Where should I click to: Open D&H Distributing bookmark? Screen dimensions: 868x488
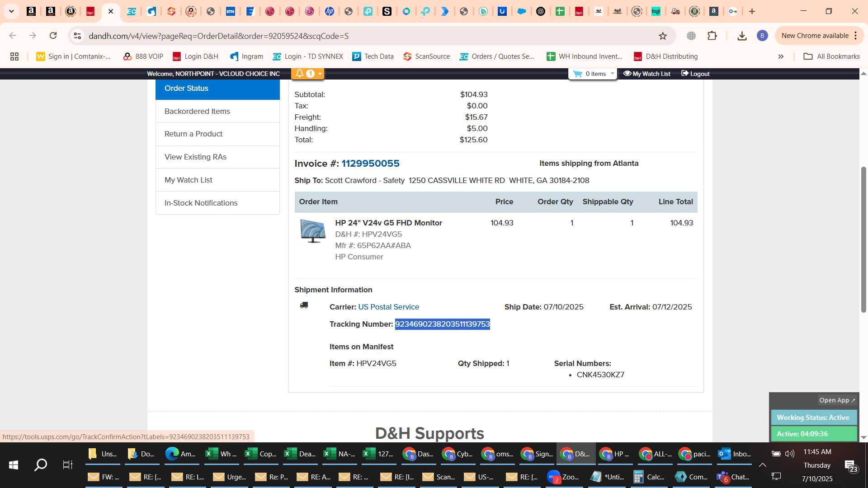(x=666, y=56)
